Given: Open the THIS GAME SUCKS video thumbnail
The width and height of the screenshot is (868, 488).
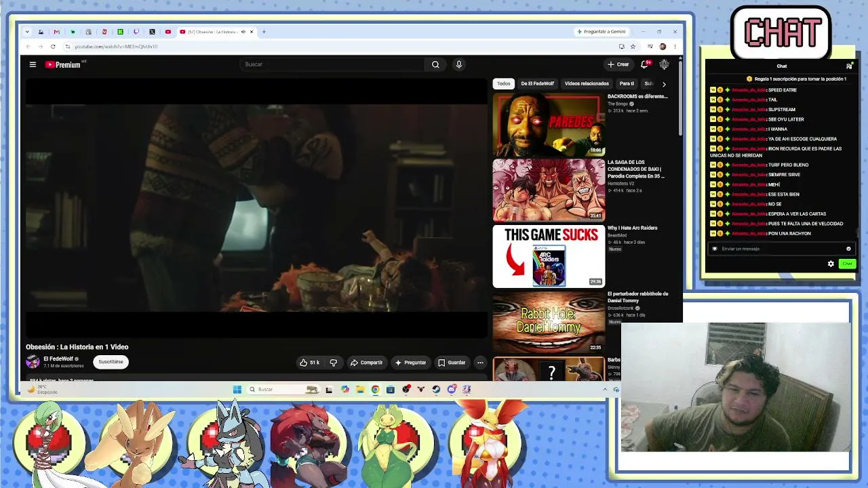Looking at the screenshot, I should (549, 256).
